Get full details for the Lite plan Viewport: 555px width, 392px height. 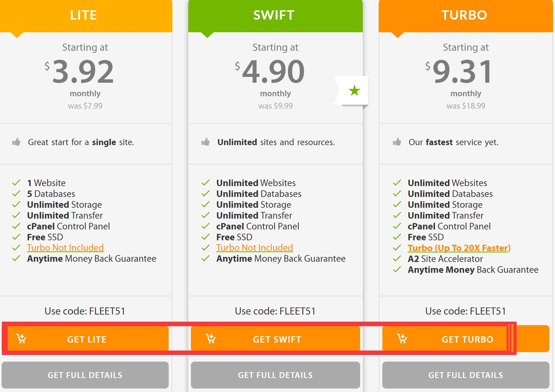click(85, 375)
